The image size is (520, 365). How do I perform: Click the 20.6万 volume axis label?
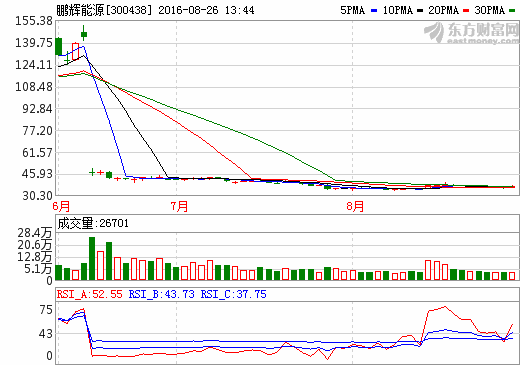pos(35,245)
